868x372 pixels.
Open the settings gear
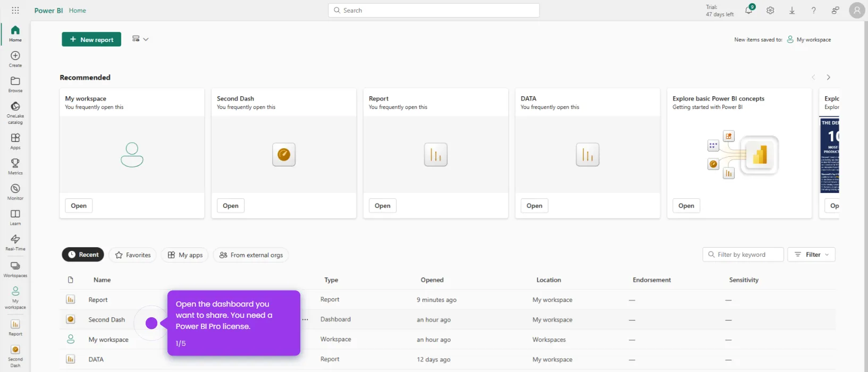770,10
